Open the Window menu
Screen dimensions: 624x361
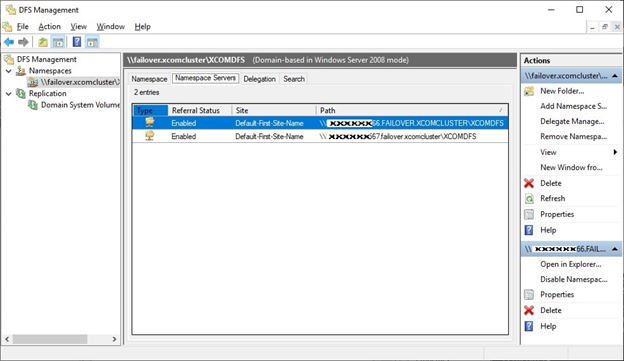point(111,27)
